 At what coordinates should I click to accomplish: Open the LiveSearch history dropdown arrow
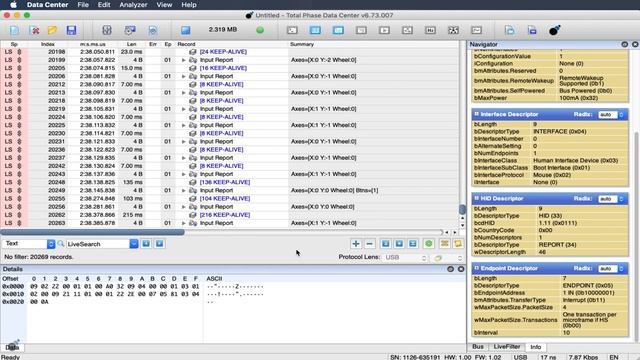[x=134, y=244]
